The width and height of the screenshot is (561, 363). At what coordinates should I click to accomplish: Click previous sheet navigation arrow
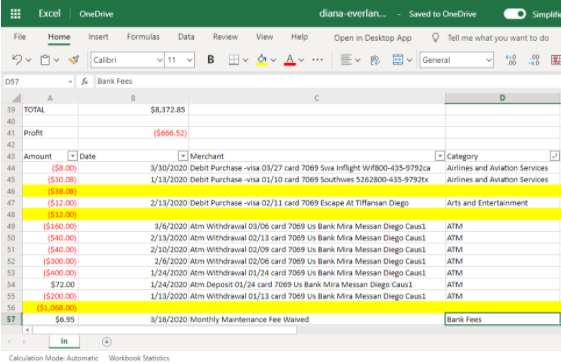[9, 342]
